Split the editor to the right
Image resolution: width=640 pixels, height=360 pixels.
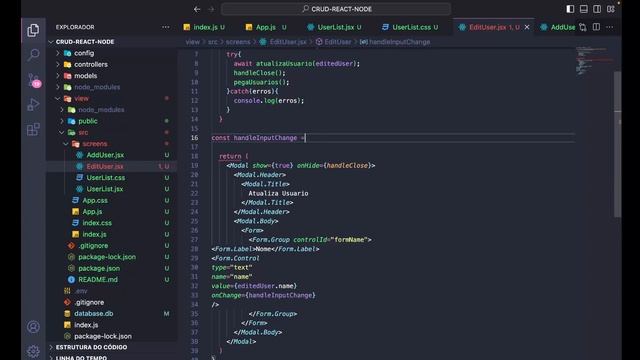[x=596, y=27]
